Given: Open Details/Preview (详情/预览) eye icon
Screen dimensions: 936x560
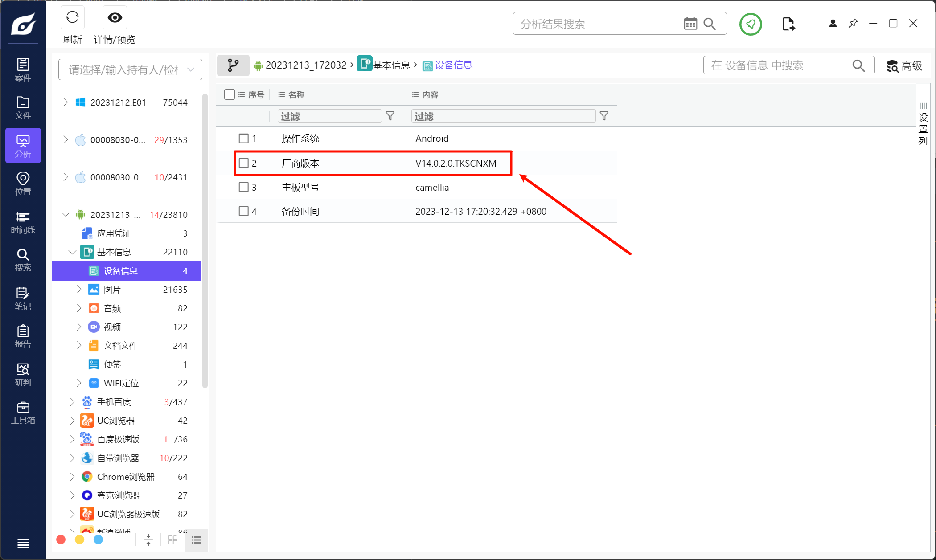Looking at the screenshot, I should point(115,18).
